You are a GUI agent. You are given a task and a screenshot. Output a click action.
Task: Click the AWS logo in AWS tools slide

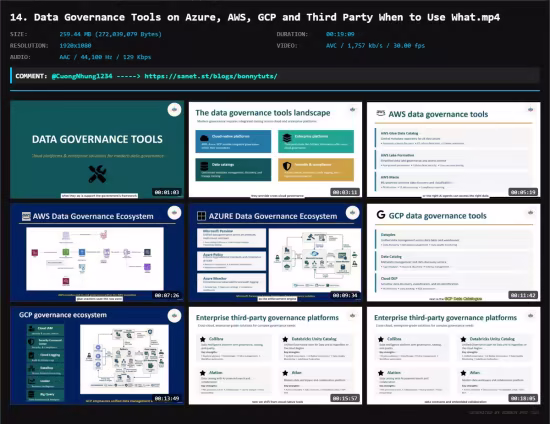click(x=381, y=113)
